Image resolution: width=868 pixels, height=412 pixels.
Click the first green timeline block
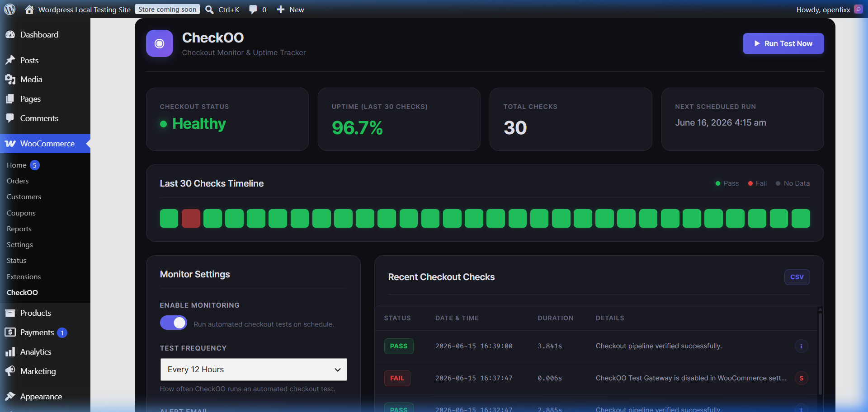(x=169, y=218)
